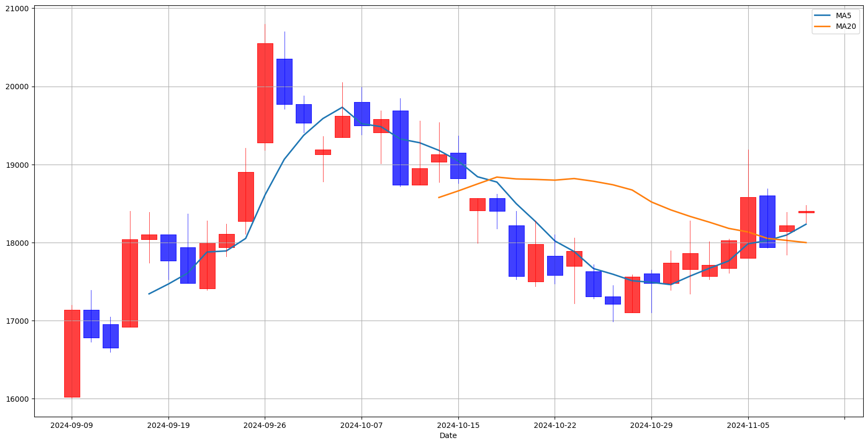This screenshot has height=445, width=868.
Task: Click the MA5 legend entry
Action: (x=835, y=16)
